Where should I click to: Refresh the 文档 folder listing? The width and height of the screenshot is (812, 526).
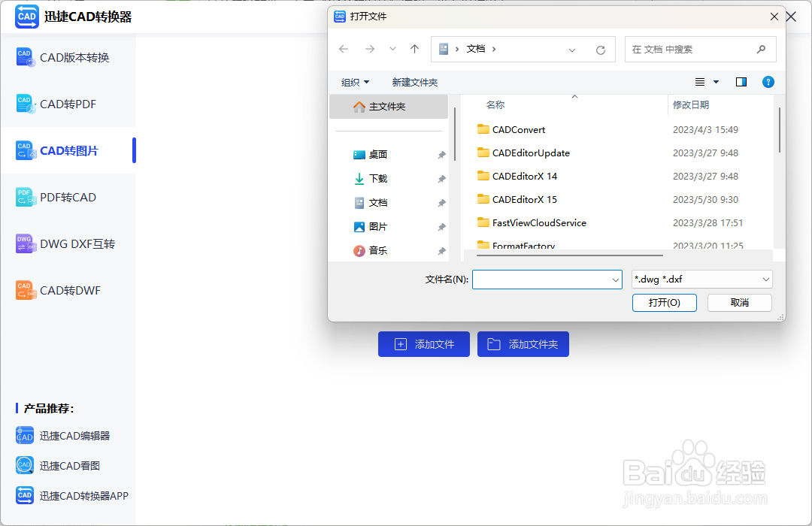[601, 50]
